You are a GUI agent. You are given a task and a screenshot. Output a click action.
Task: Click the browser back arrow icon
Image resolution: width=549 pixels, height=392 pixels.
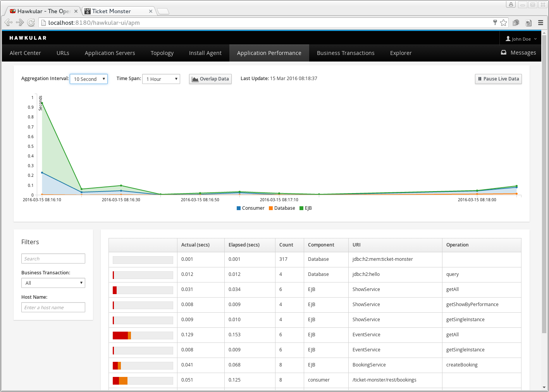pyautogui.click(x=8, y=23)
